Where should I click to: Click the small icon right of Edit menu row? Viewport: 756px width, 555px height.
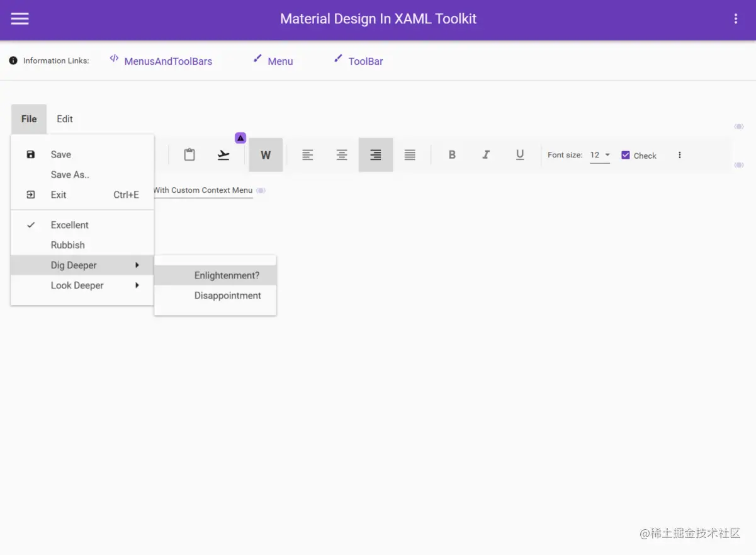[739, 127]
